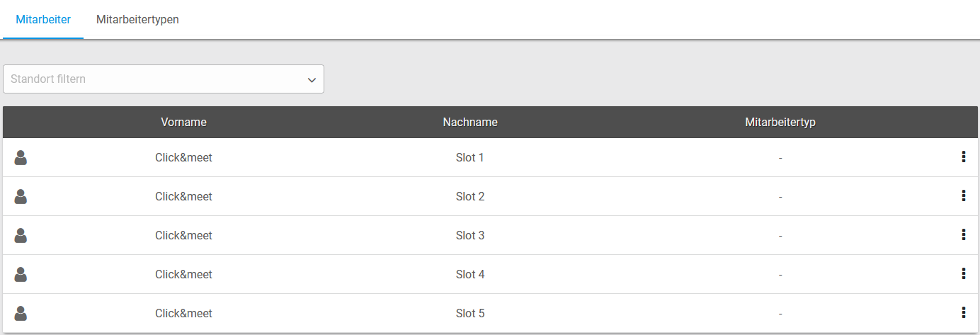Open three-dot menu for Slot 2 row
This screenshot has height=335, width=980.
963,196
